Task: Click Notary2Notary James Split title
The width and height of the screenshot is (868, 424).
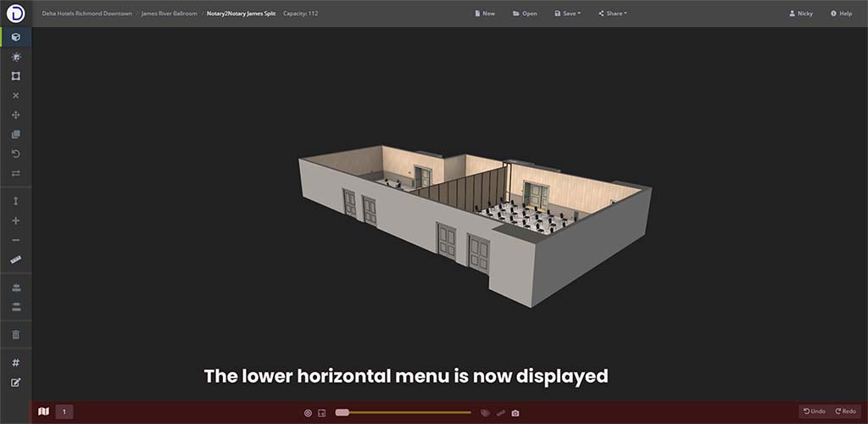Action: [241, 14]
